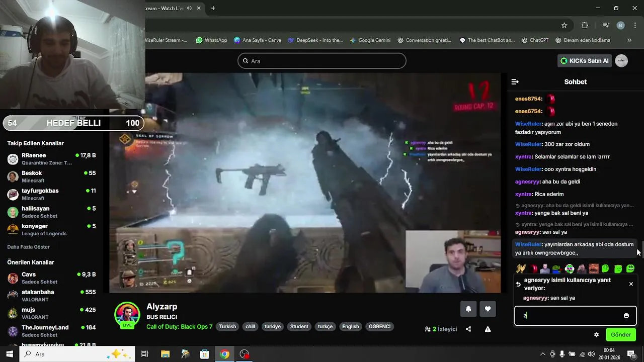
Task: Report the stream with warning triangle
Action: (488, 329)
